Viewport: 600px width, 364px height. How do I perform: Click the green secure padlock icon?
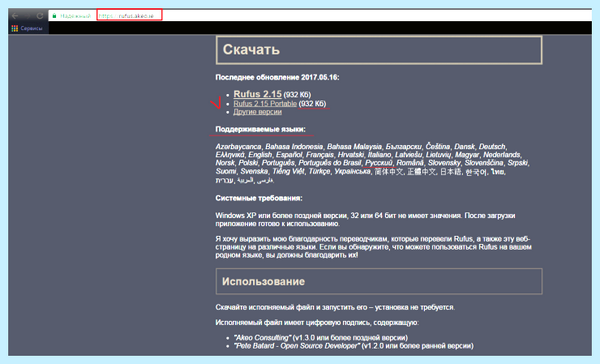pos(54,16)
